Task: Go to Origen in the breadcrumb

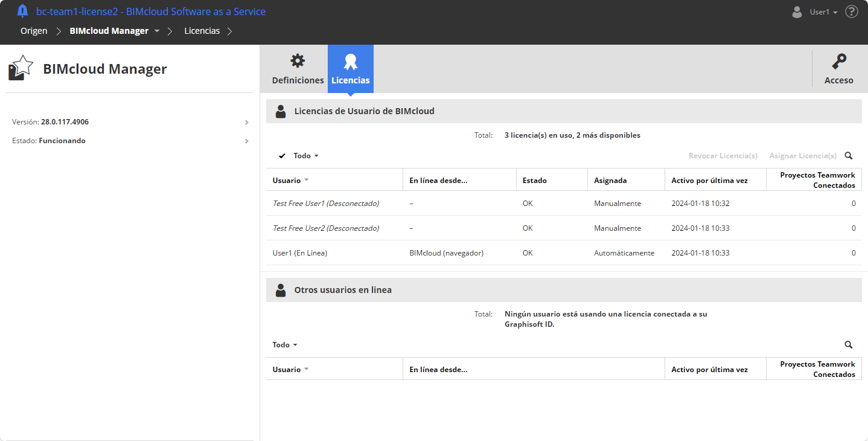Action: pyautogui.click(x=34, y=31)
